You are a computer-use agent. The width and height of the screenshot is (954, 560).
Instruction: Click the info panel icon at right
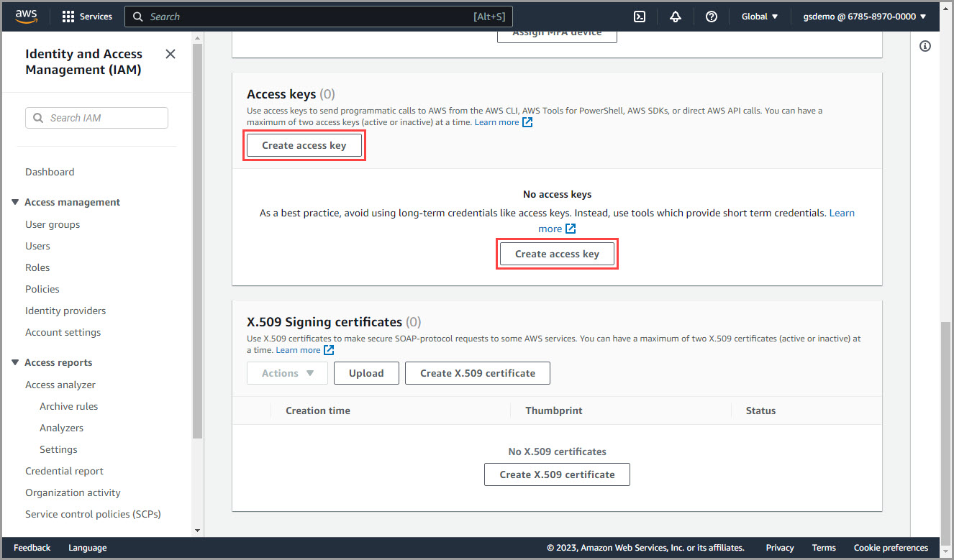[x=925, y=46]
